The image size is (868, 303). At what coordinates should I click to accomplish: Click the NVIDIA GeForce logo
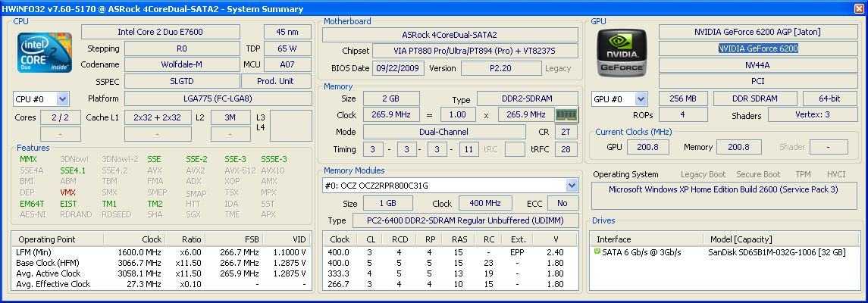[x=622, y=52]
